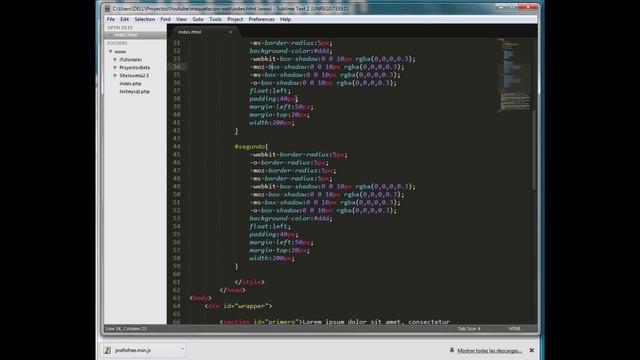Select the www root folder
Viewport: 640px width, 360px height.
point(120,52)
